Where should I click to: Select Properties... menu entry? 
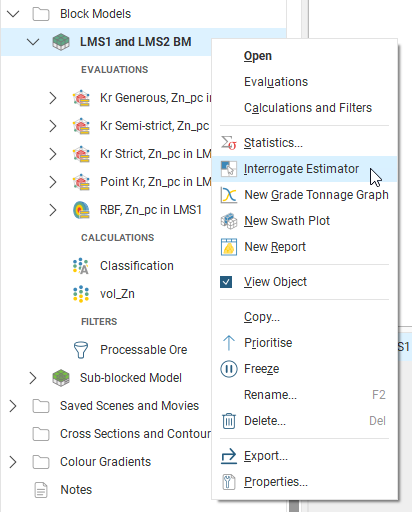[276, 482]
